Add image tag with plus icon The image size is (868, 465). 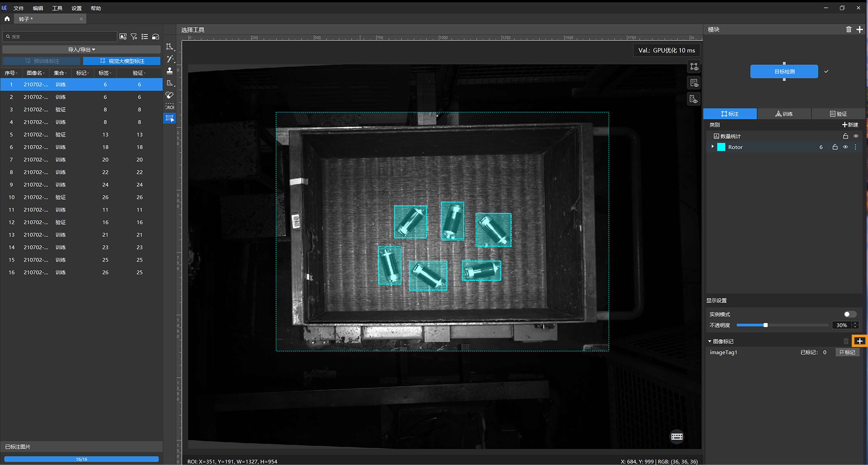click(860, 341)
